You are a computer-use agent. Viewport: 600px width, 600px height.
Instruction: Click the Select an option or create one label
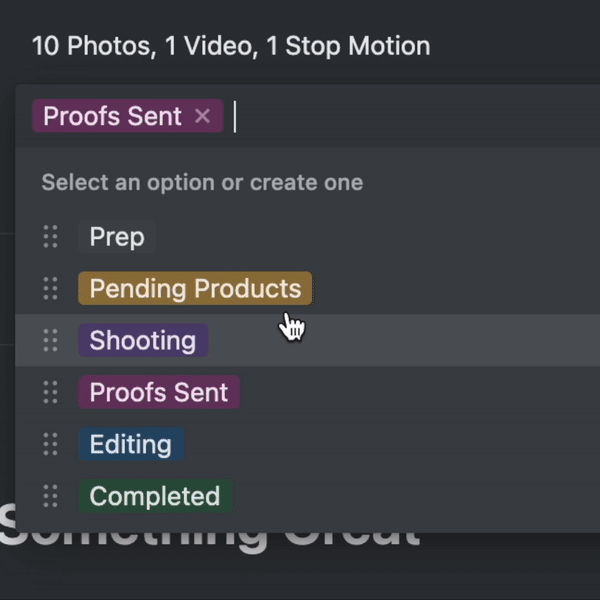click(x=202, y=183)
